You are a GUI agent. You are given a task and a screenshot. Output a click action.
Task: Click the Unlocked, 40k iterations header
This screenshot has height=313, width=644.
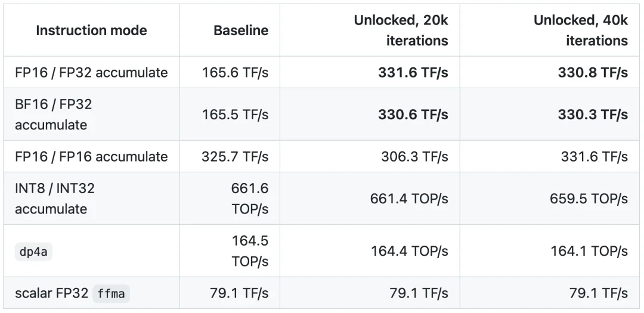pos(580,30)
